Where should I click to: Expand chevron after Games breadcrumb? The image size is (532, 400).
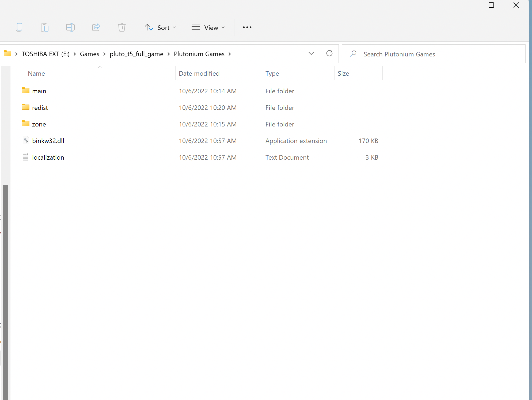click(104, 54)
